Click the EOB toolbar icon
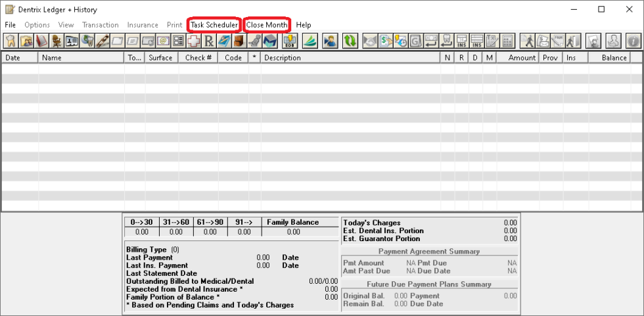This screenshot has height=316, width=644. (x=289, y=41)
